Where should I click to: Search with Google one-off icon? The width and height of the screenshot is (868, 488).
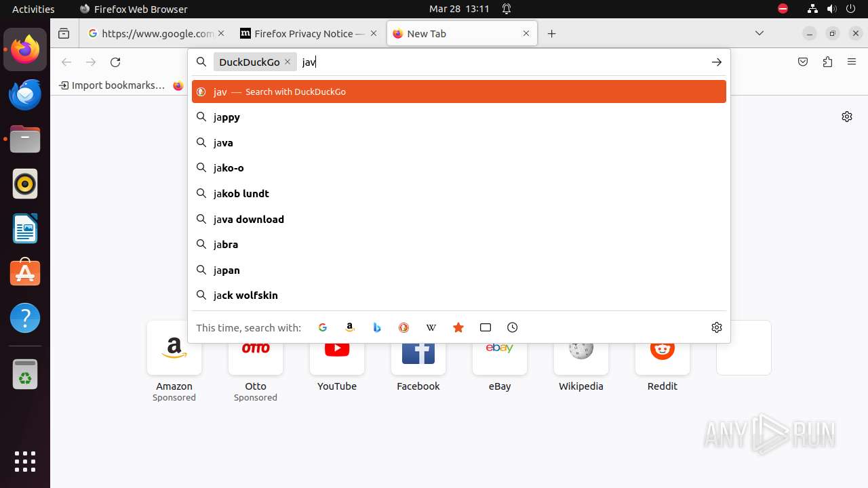pyautogui.click(x=323, y=327)
